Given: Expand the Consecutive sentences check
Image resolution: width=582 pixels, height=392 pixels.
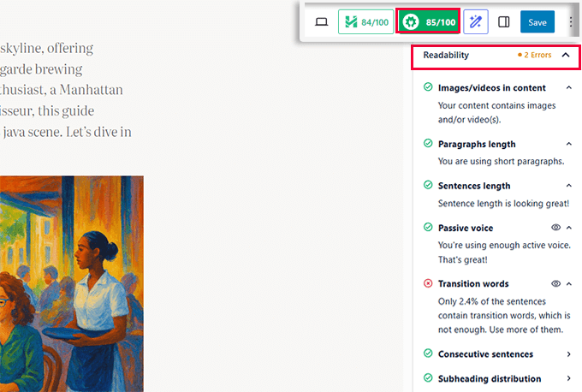Looking at the screenshot, I should tap(568, 353).
